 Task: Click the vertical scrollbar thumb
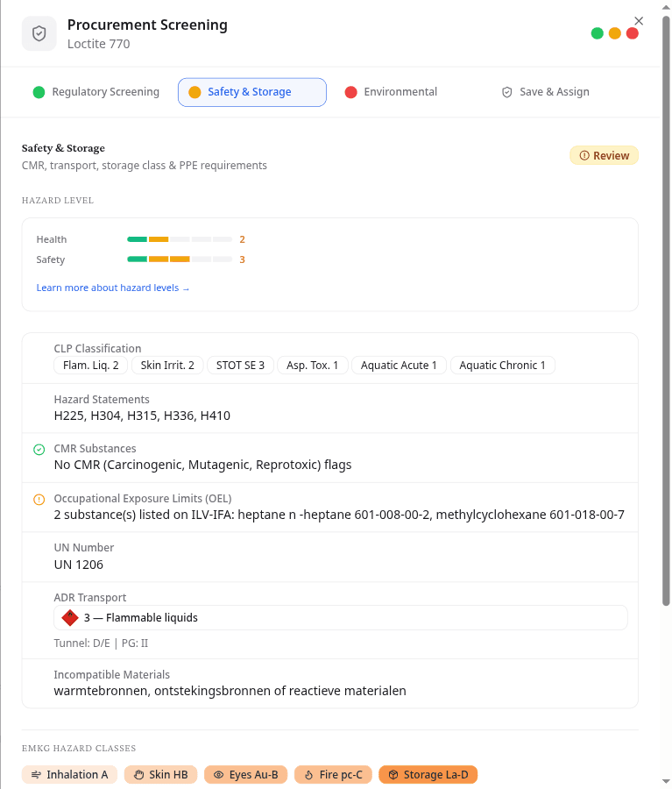666,309
